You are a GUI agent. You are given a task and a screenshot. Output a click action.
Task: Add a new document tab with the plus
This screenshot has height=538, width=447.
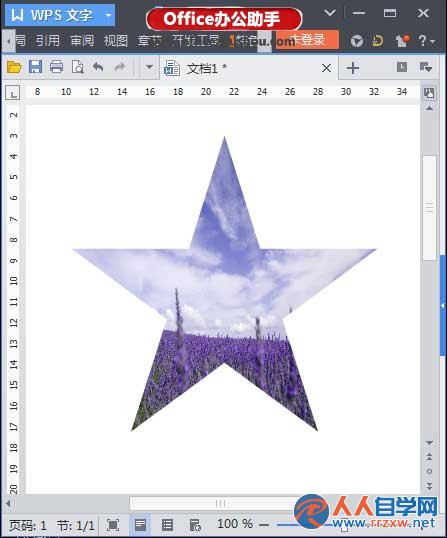[353, 68]
